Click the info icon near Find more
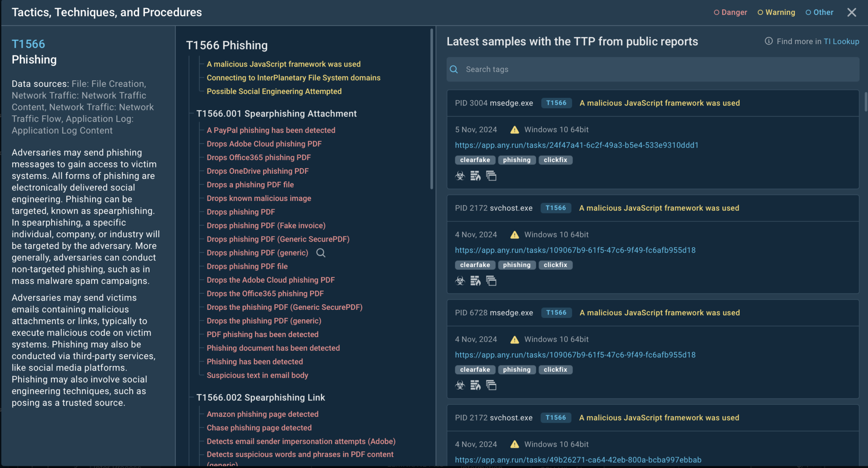The image size is (868, 468). pyautogui.click(x=768, y=41)
